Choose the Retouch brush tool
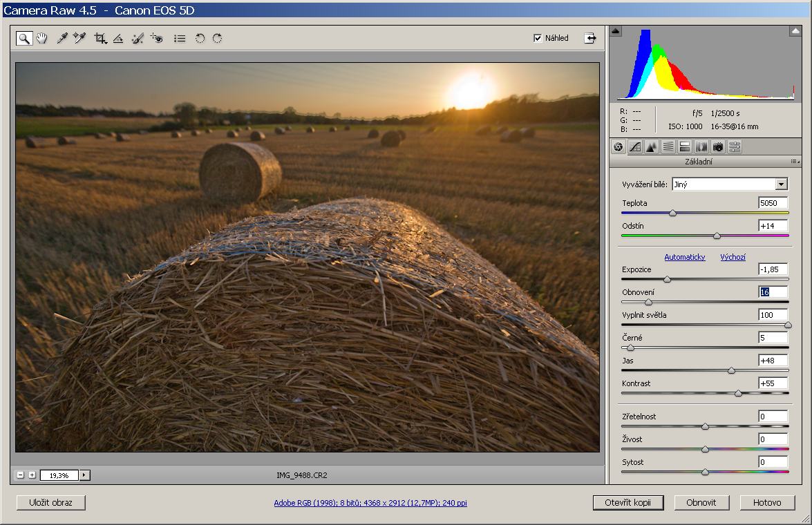The width and height of the screenshot is (812, 525). coord(138,39)
